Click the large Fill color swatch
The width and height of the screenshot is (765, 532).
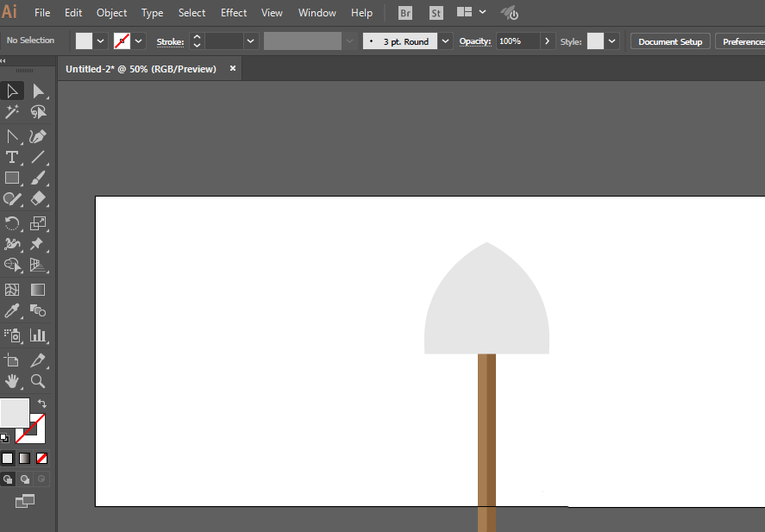click(x=15, y=412)
